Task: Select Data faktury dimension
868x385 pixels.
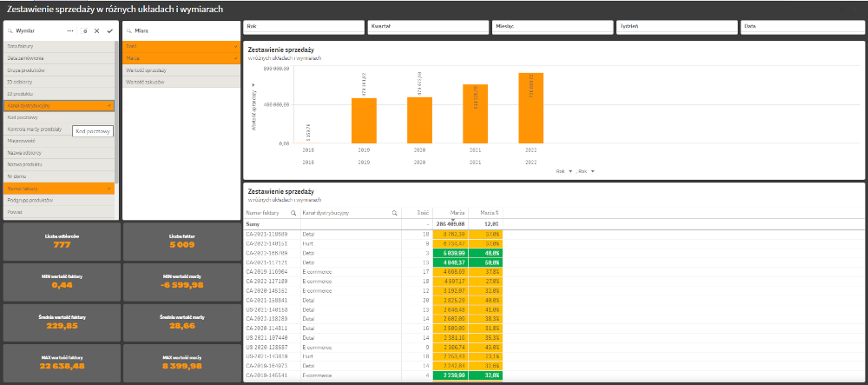Action: [59, 47]
